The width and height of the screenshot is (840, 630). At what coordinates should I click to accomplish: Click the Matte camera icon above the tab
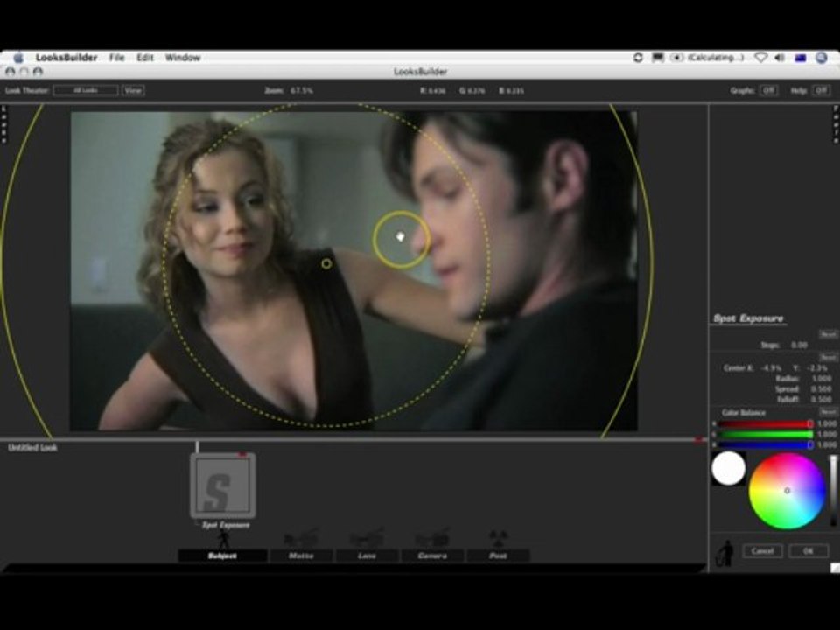(x=301, y=538)
